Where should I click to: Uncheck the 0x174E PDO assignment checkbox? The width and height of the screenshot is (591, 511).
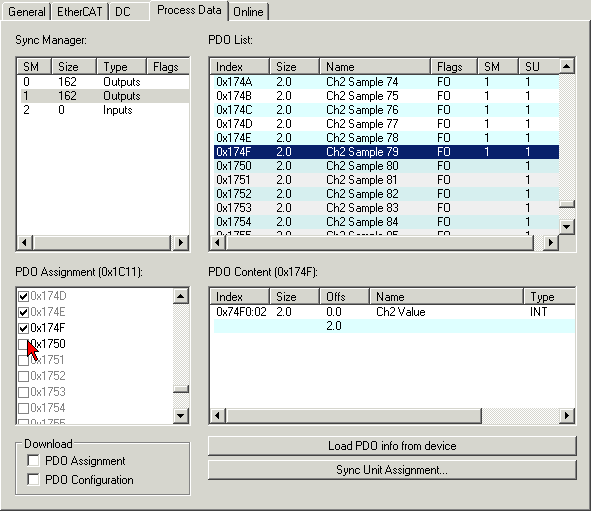point(23,312)
